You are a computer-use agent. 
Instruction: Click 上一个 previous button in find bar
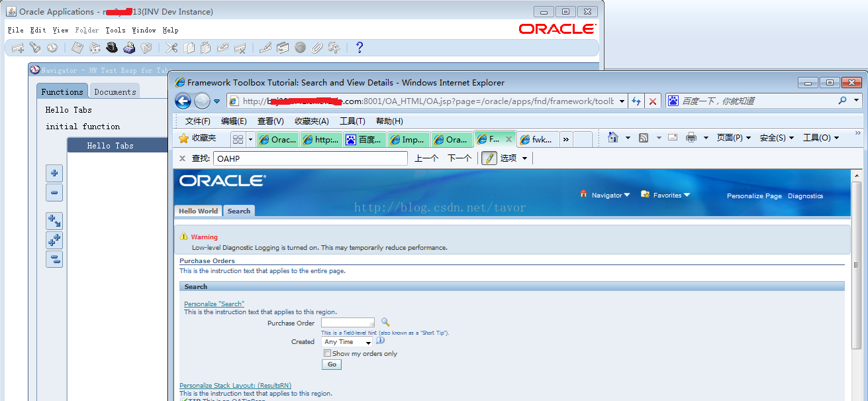click(426, 158)
